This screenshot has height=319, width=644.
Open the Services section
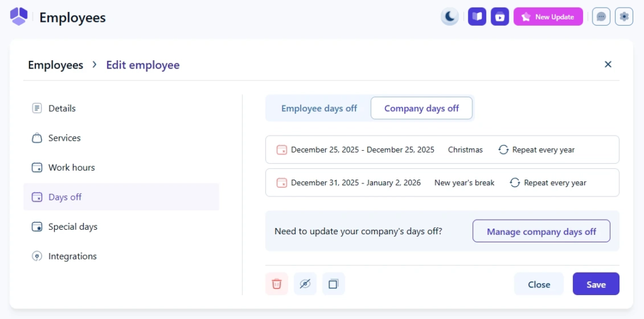point(64,138)
